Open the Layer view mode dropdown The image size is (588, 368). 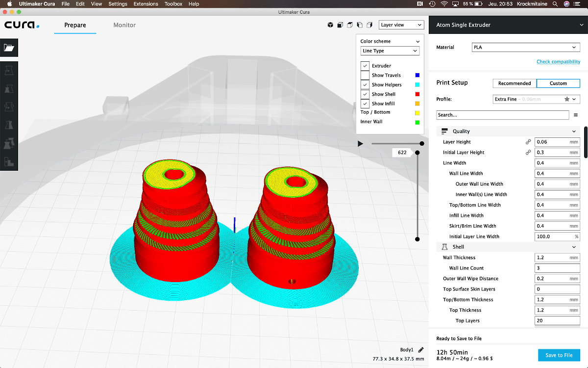(401, 25)
